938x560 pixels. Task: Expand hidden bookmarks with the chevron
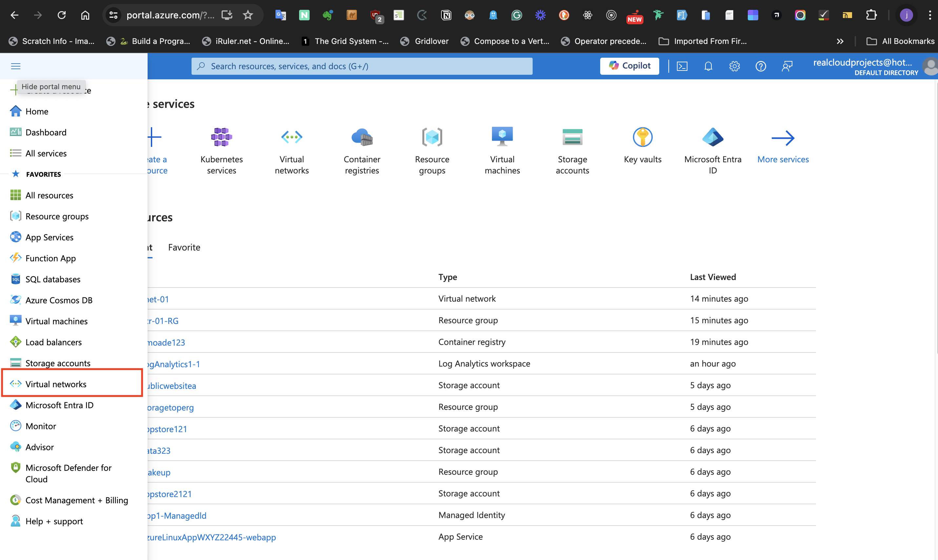(x=840, y=41)
